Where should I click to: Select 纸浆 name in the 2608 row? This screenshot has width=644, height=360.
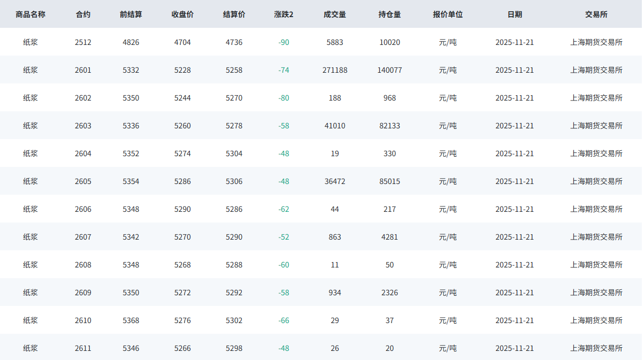(30, 265)
